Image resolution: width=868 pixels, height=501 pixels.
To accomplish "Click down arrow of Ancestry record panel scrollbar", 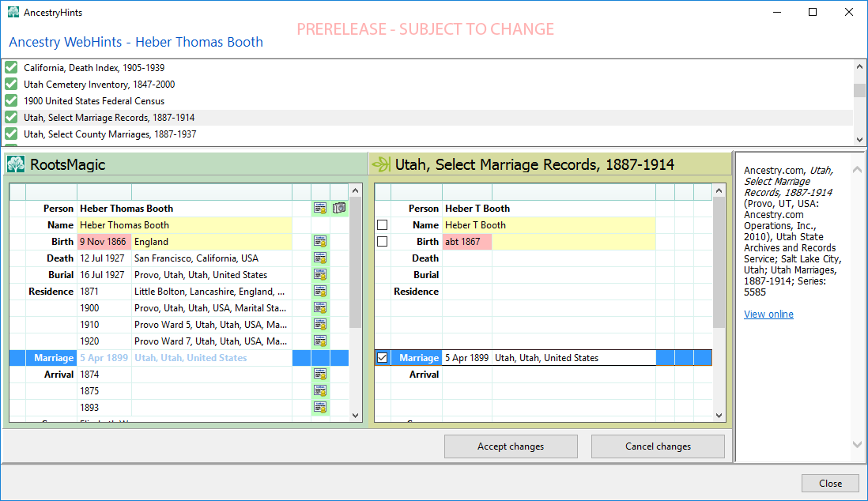I will (719, 415).
